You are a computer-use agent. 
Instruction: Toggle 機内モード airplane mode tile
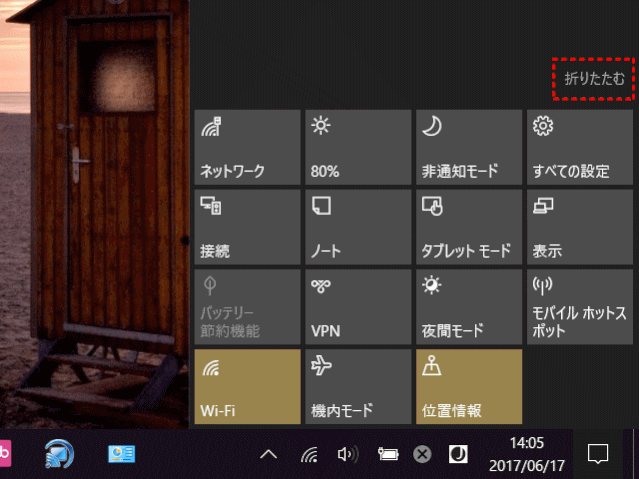358,386
